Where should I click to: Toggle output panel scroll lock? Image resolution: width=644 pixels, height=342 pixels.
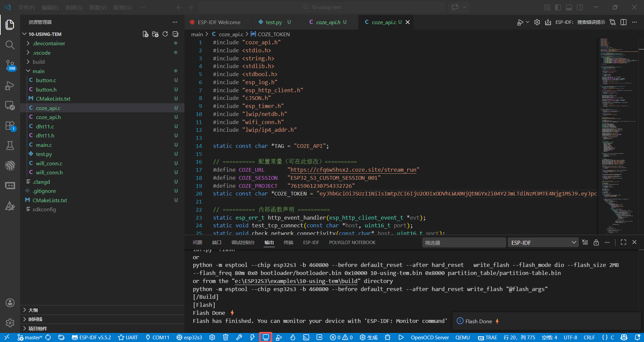tap(596, 242)
